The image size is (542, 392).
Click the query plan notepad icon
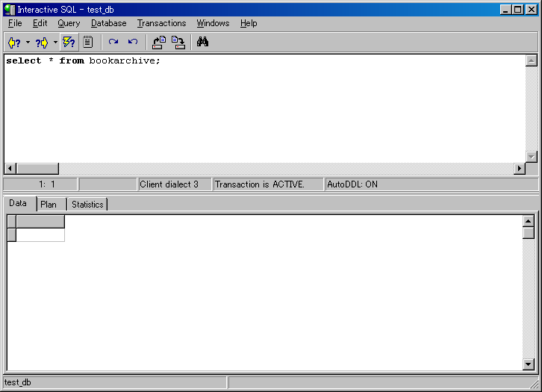(x=87, y=43)
